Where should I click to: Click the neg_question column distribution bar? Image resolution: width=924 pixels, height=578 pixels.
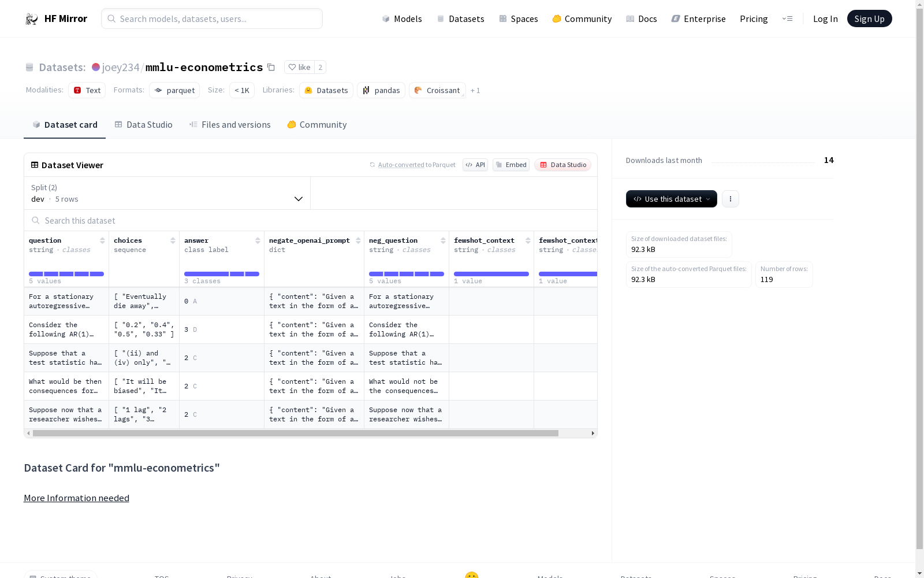click(x=407, y=274)
